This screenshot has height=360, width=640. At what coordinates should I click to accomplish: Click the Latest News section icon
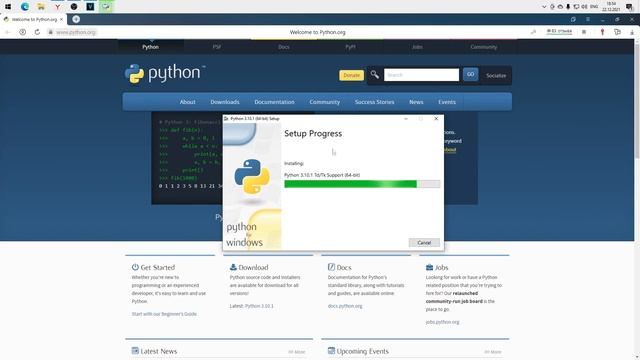[135, 351]
